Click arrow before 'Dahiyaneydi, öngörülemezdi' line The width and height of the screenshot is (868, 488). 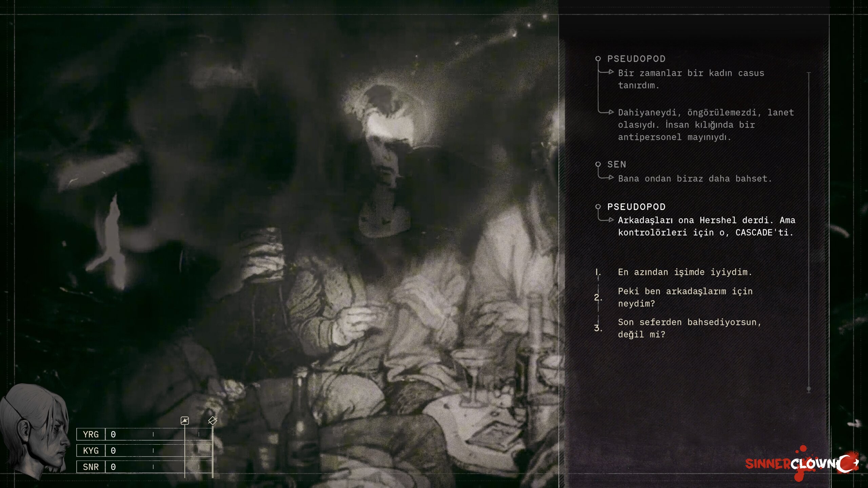(611, 112)
